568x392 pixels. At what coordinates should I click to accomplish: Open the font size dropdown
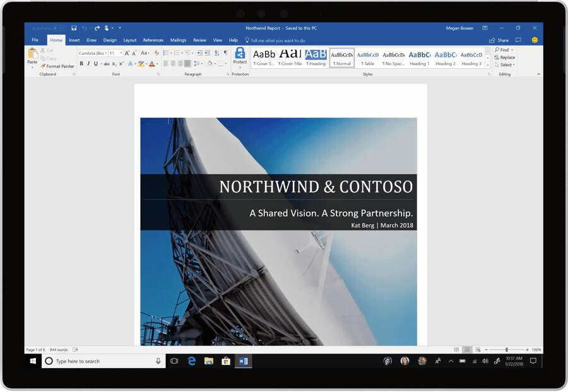click(x=121, y=53)
